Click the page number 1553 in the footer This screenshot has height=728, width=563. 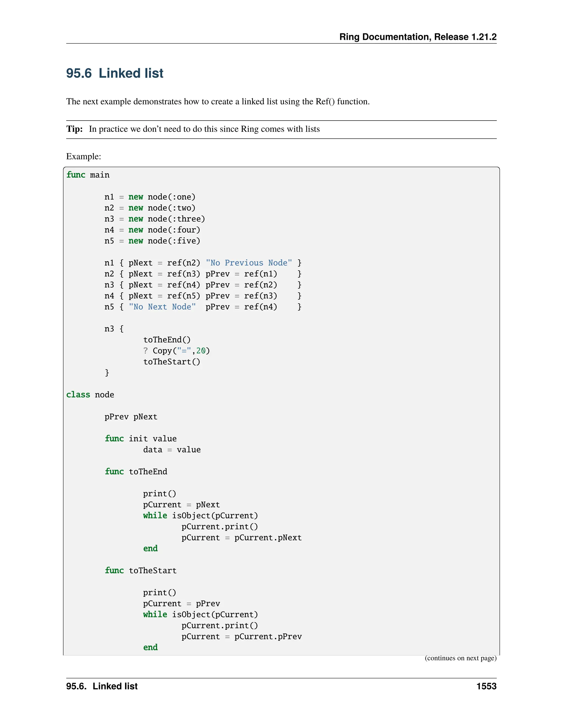click(x=486, y=686)
